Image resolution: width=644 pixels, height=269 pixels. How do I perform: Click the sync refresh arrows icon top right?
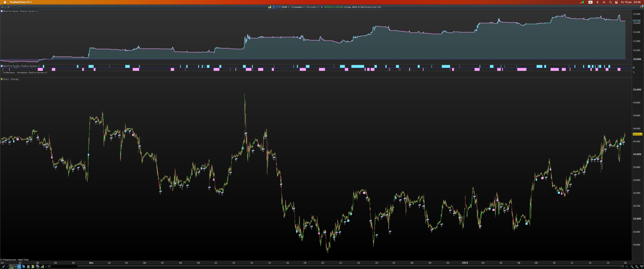(641, 7)
